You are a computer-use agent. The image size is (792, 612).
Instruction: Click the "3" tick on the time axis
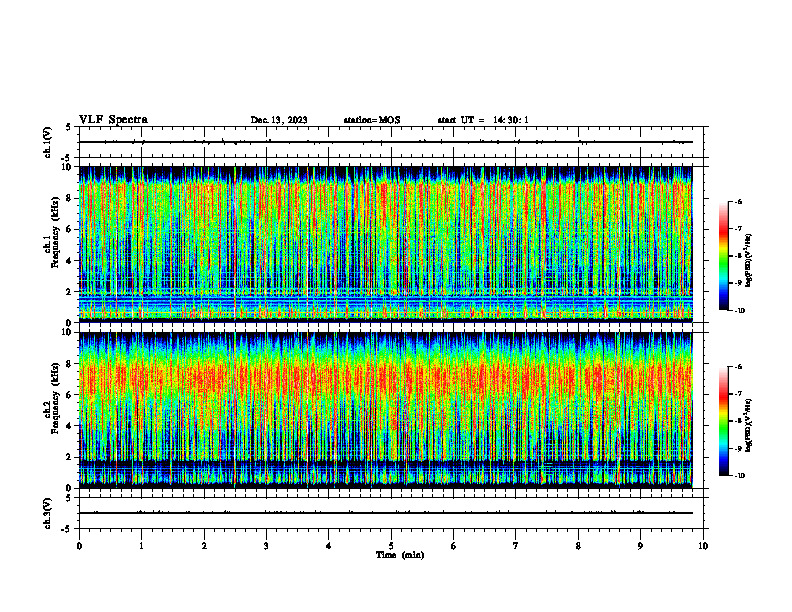tap(266, 546)
